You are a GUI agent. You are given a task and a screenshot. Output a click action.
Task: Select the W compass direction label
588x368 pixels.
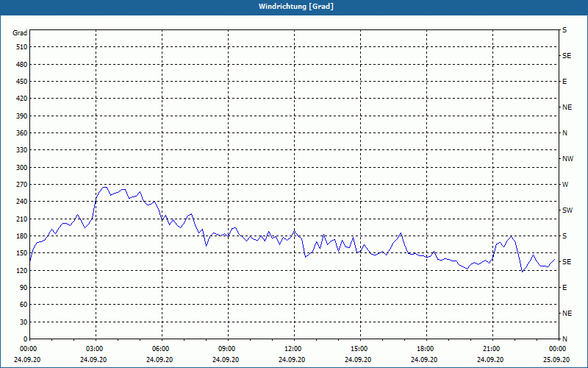[565, 185]
